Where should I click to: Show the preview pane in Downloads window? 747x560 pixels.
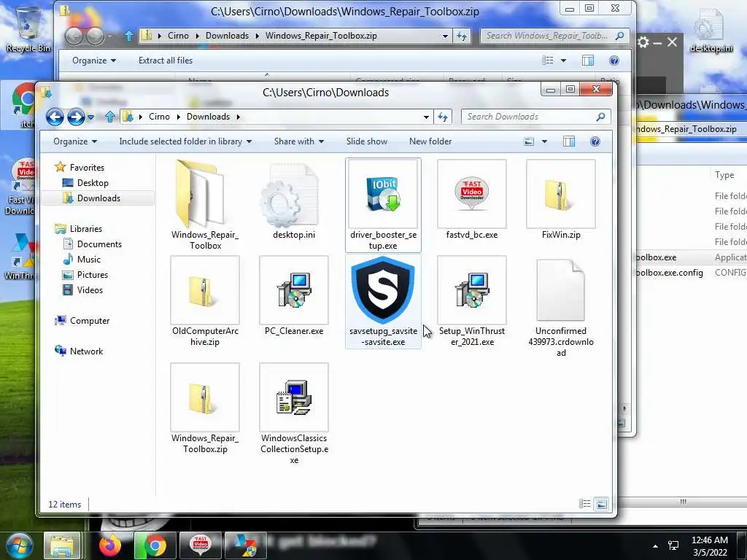point(569,141)
